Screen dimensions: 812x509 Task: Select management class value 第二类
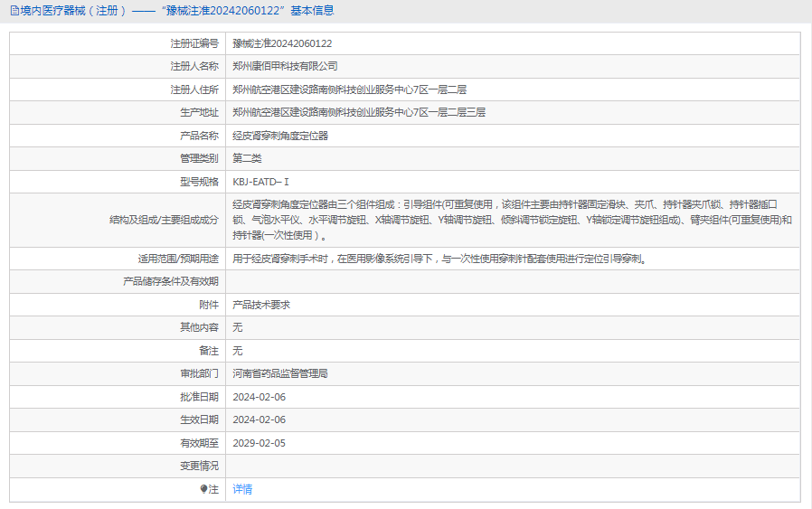click(247, 158)
